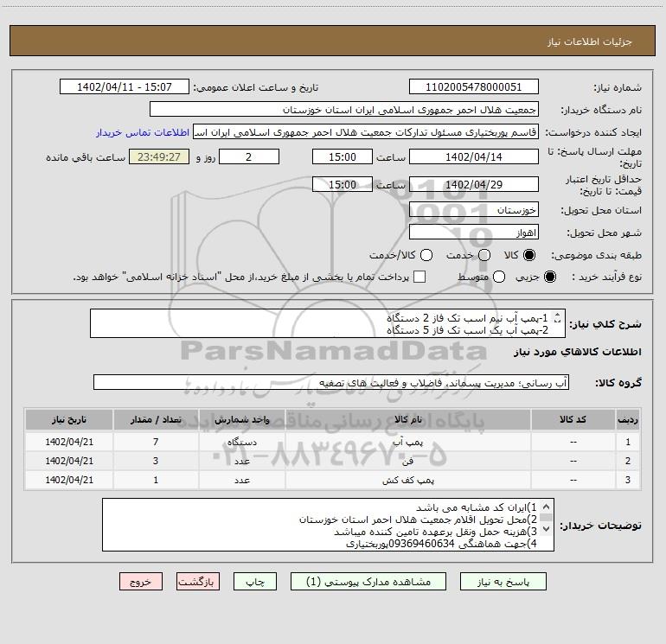Click the خروج exit button
The width and height of the screenshot is (666, 644).
pos(141,582)
